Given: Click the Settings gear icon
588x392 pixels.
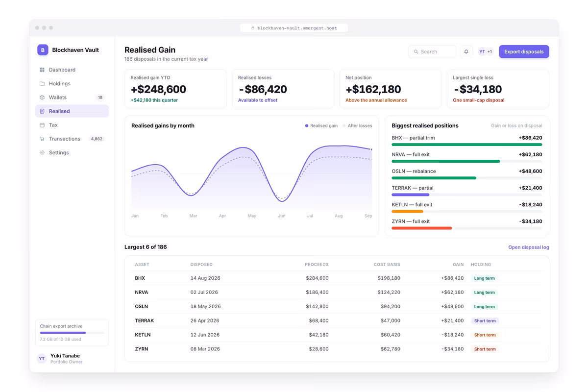Looking at the screenshot, I should click(42, 152).
